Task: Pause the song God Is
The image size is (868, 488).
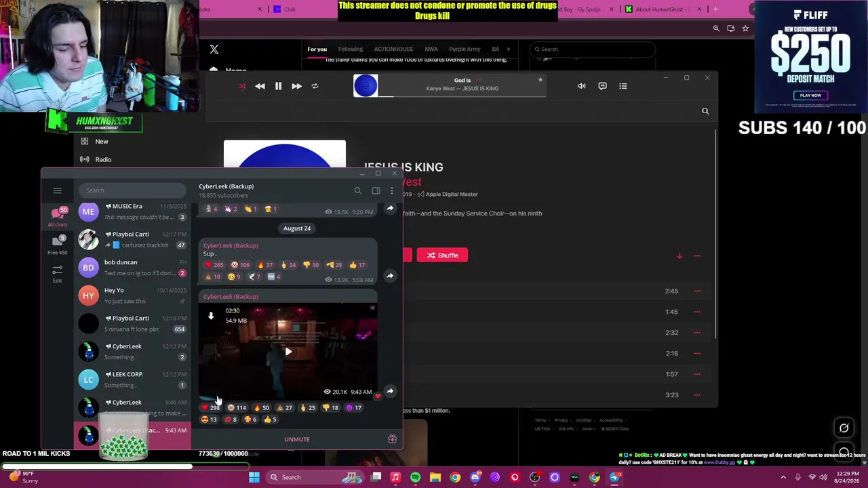Action: (x=278, y=86)
